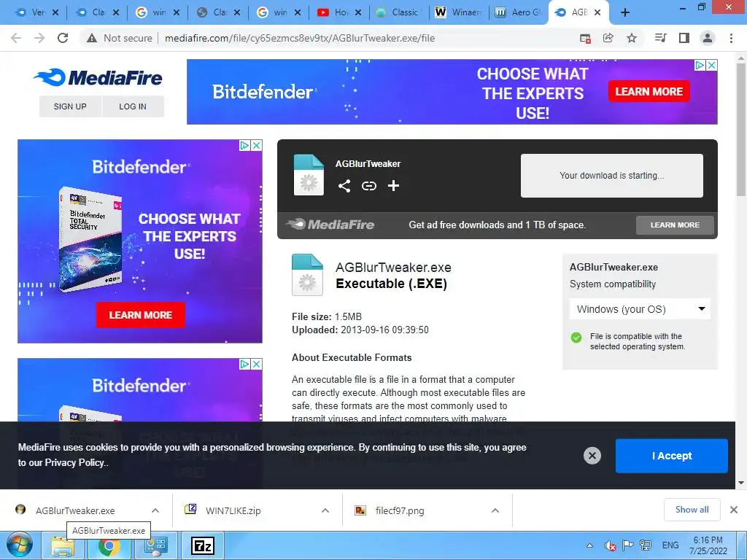Click the Windows Start orb
The width and height of the screenshot is (747, 560).
pyautogui.click(x=20, y=545)
